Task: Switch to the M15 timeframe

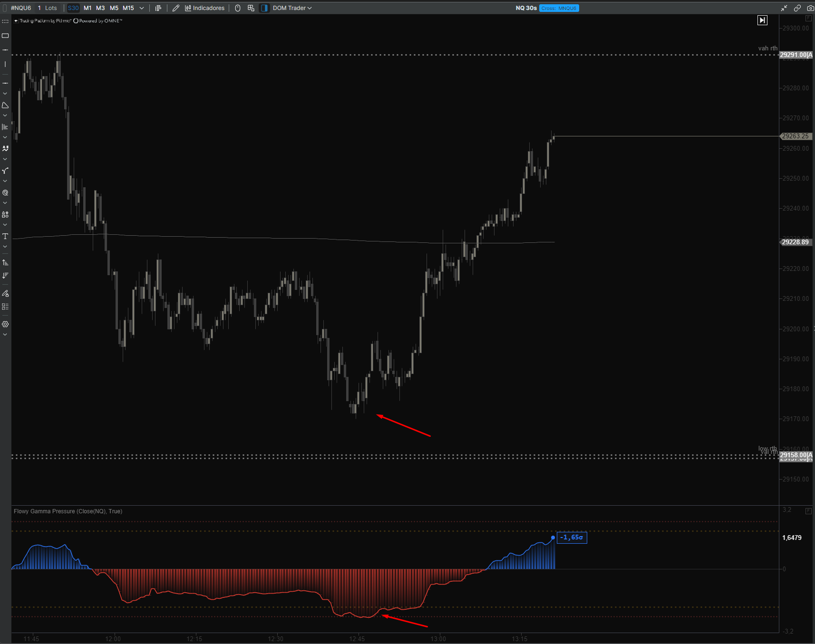Action: [128, 8]
